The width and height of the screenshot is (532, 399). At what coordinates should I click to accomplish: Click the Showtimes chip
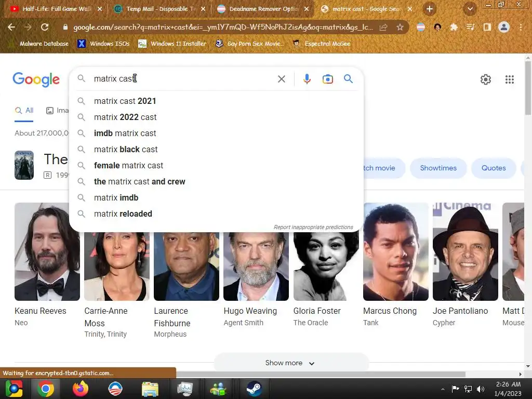pos(438,168)
